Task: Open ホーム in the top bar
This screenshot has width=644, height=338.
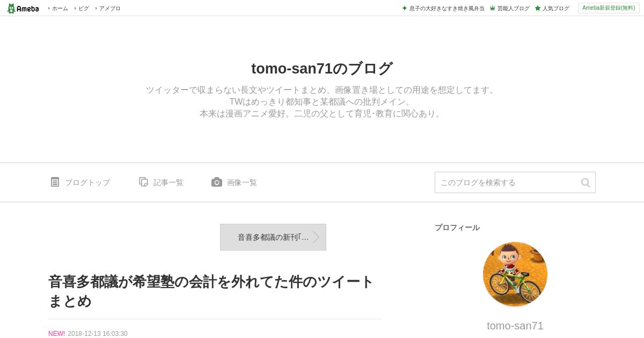Action: 60,8
